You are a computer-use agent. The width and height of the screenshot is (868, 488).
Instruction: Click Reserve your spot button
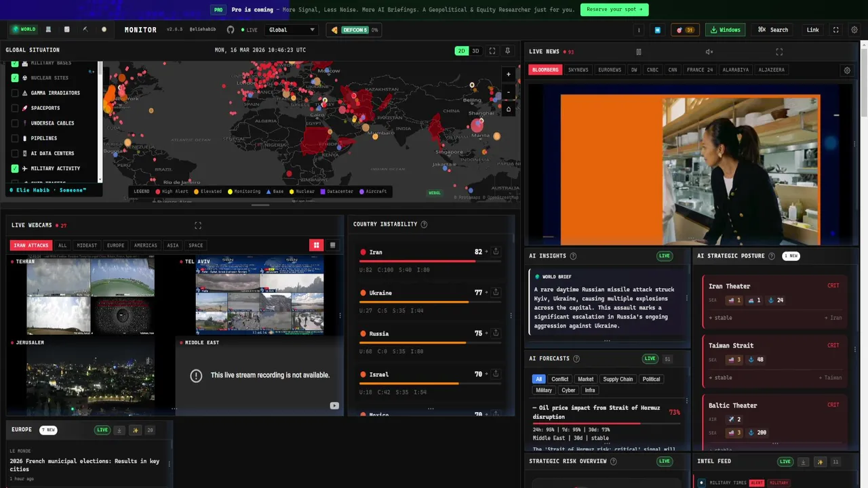pos(614,9)
